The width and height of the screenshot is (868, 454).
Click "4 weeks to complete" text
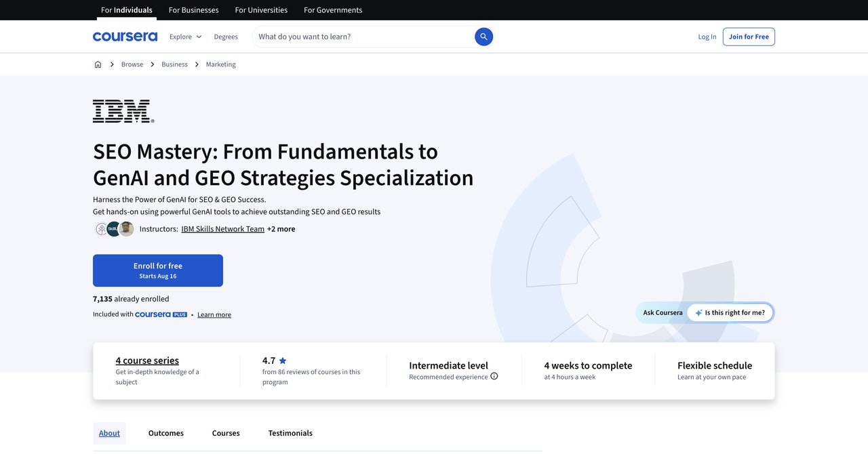pyautogui.click(x=588, y=365)
